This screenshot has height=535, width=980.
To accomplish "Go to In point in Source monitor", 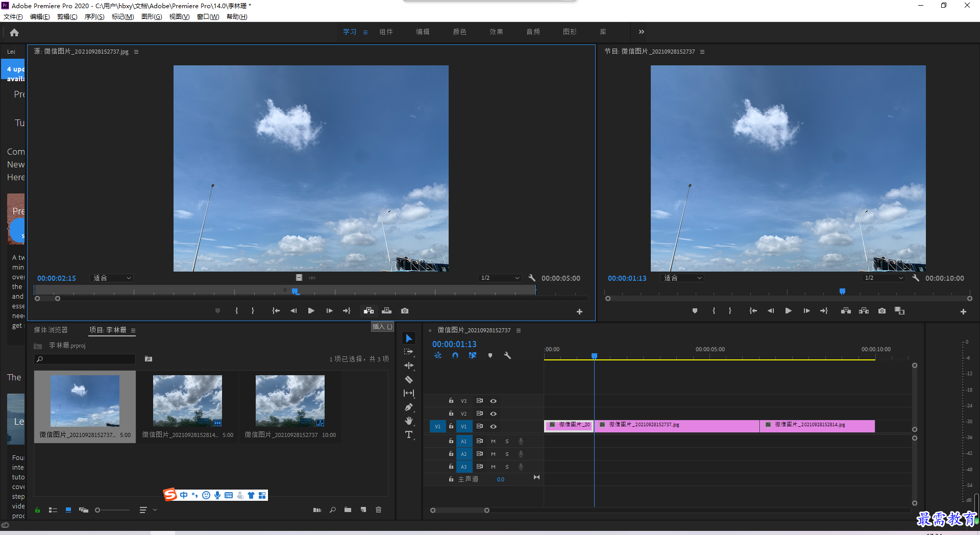I will [276, 311].
